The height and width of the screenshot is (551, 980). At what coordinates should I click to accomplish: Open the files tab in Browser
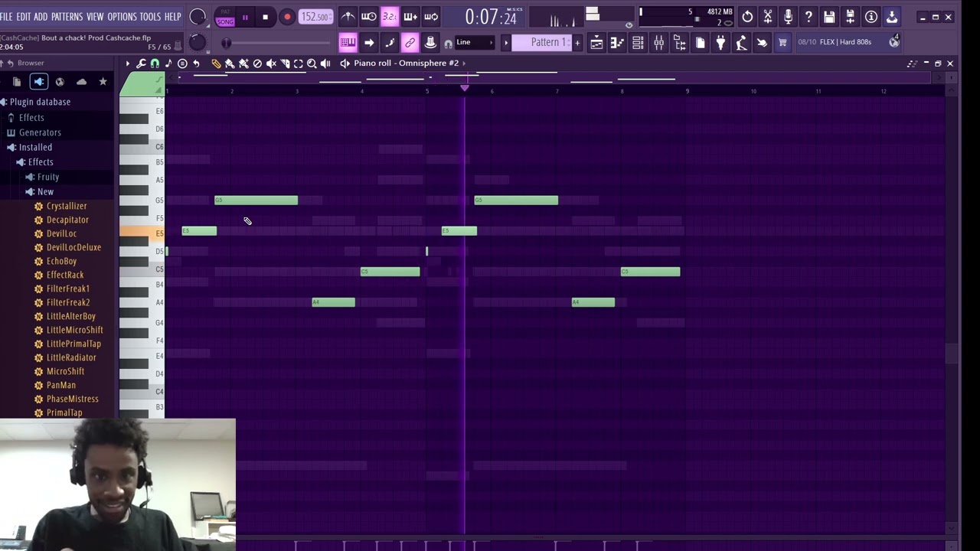[17, 81]
